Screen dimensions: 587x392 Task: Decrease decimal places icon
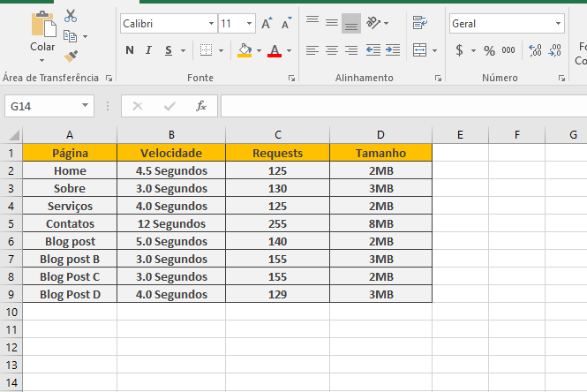(x=555, y=50)
